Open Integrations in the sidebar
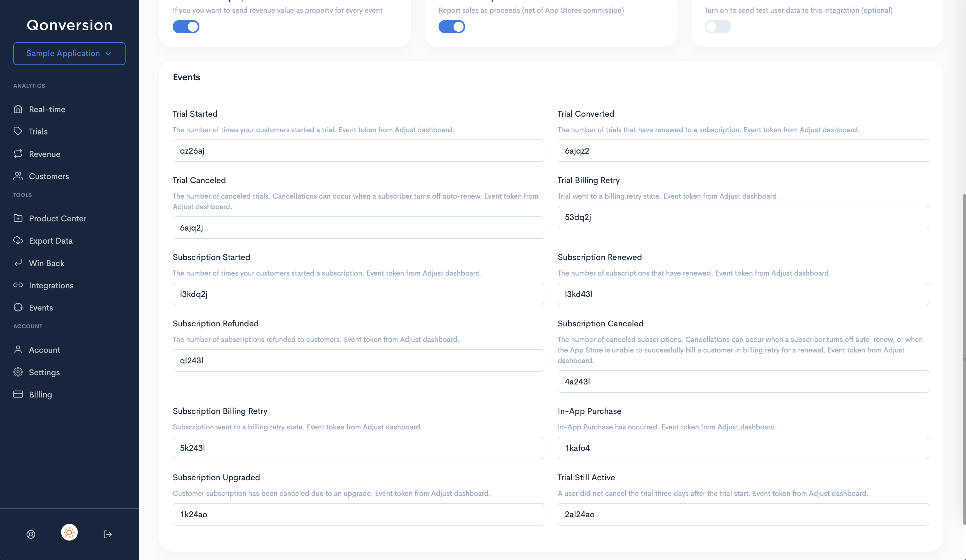The width and height of the screenshot is (966, 560). [51, 285]
